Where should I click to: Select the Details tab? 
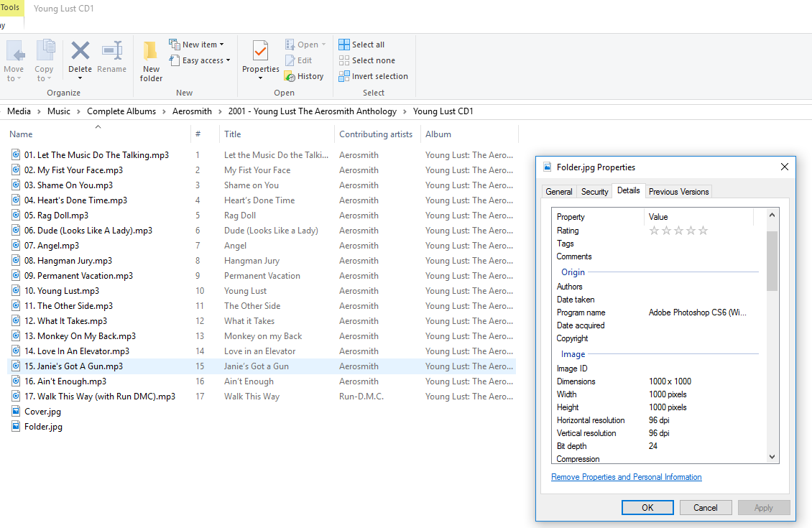628,190
